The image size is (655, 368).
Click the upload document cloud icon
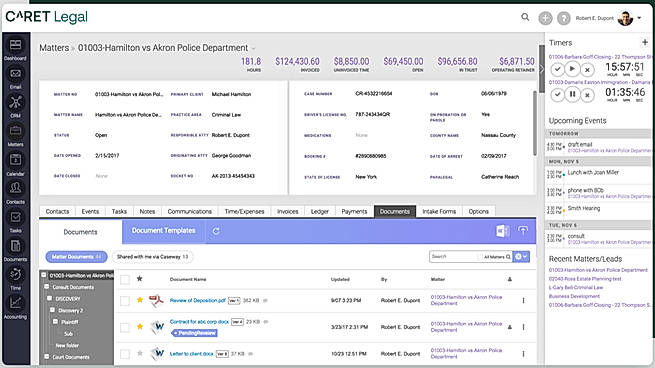(x=523, y=231)
